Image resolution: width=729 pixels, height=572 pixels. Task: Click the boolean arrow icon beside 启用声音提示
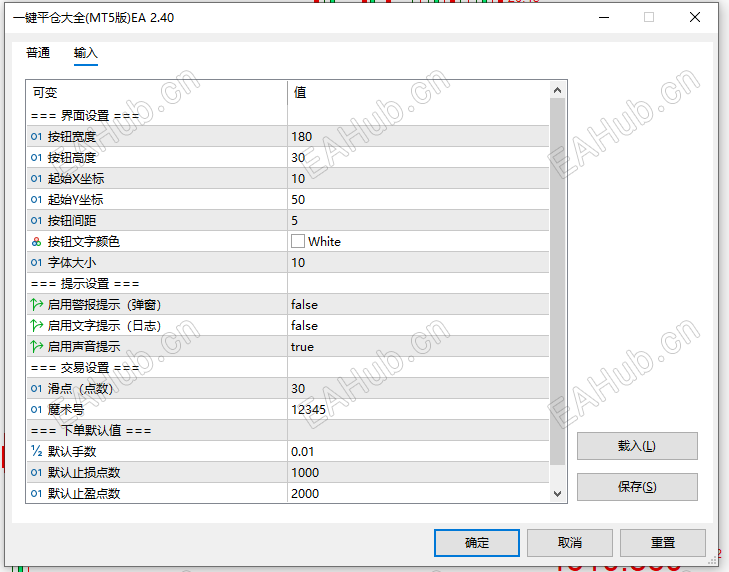[x=36, y=346]
